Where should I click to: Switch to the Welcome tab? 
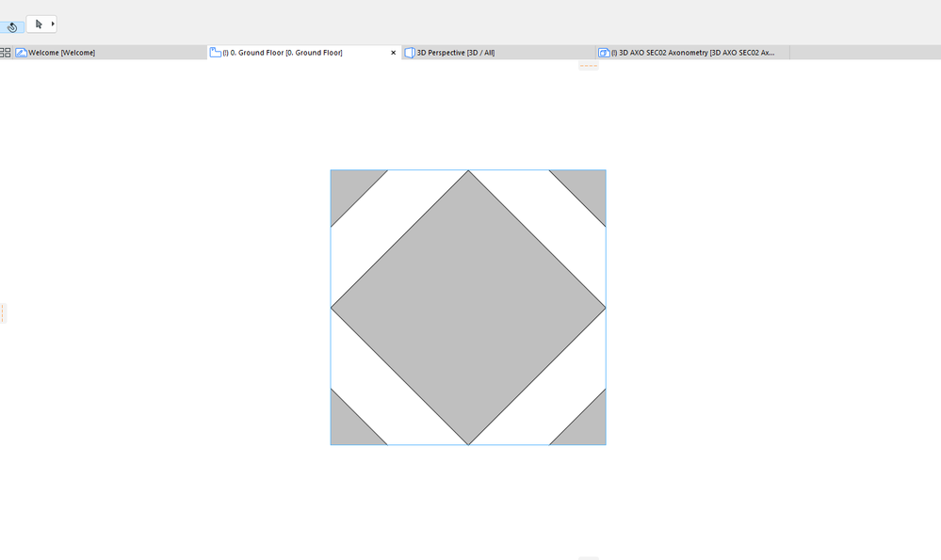pyautogui.click(x=62, y=53)
